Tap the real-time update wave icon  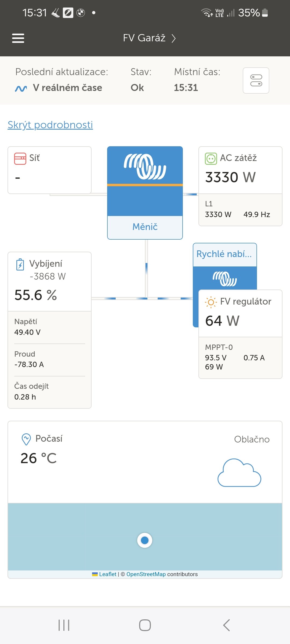pos(21,89)
